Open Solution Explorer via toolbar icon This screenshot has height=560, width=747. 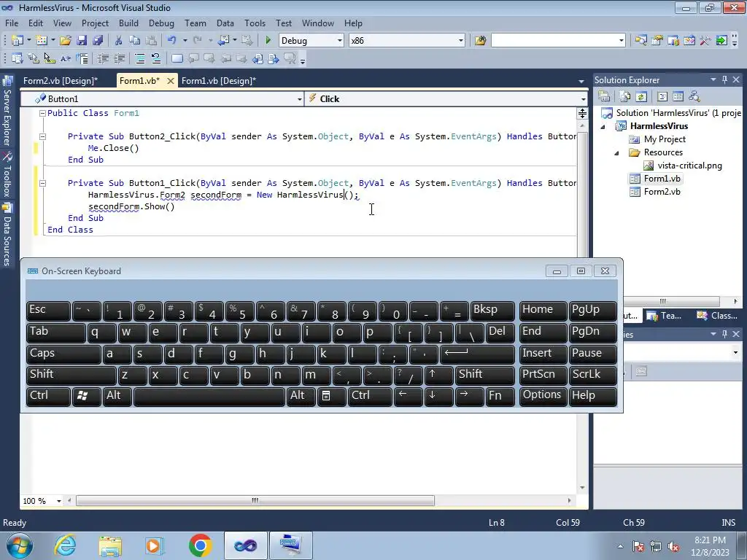tap(640, 41)
